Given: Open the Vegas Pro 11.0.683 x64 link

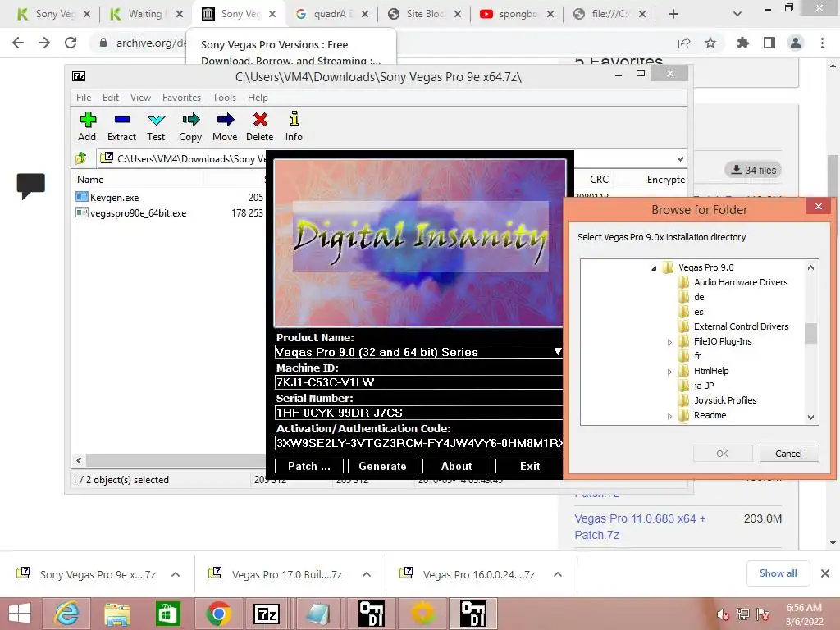Looking at the screenshot, I should click(640, 527).
